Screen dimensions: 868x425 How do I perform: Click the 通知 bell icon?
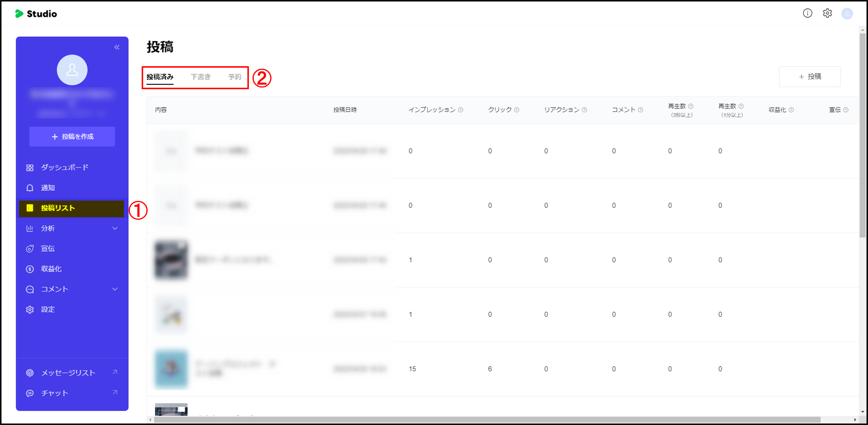point(30,188)
